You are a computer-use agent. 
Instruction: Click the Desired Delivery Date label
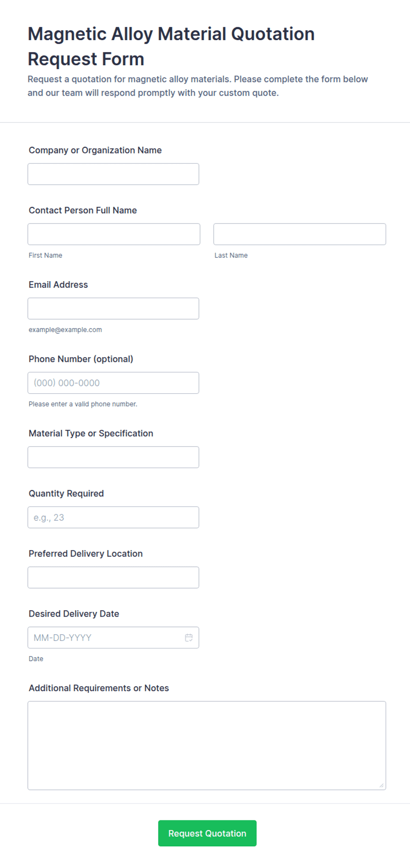tap(74, 614)
